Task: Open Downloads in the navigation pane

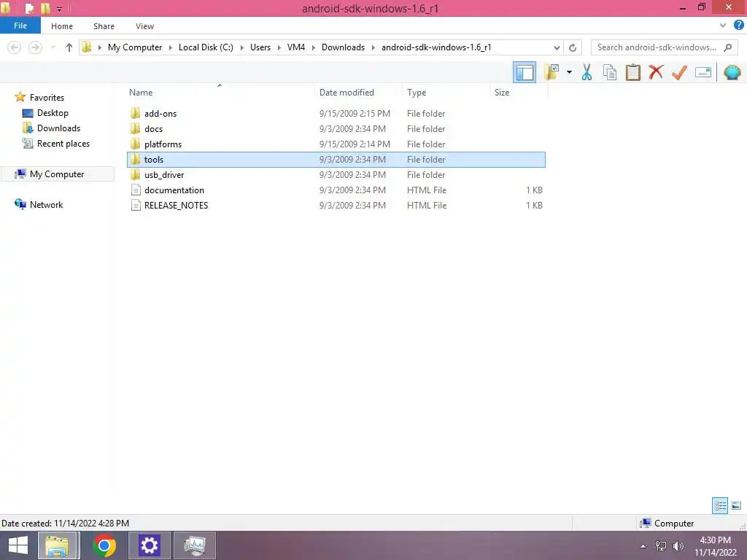Action: coord(58,128)
